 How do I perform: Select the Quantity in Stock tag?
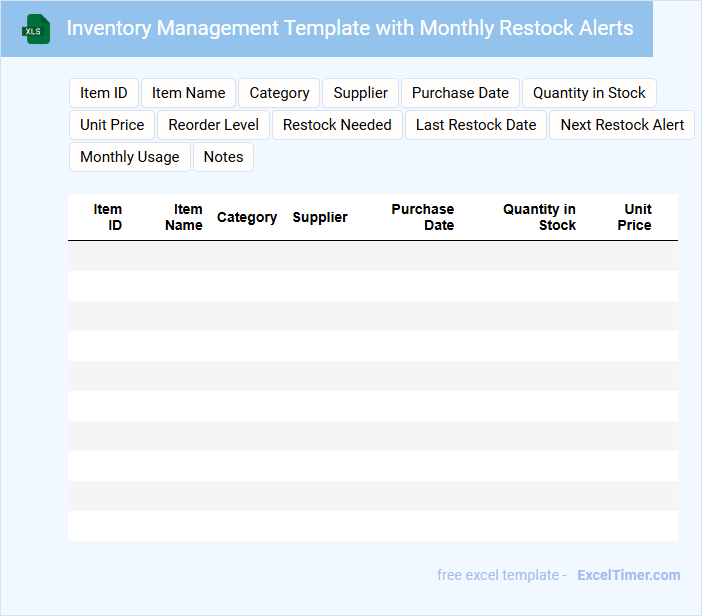pos(589,93)
